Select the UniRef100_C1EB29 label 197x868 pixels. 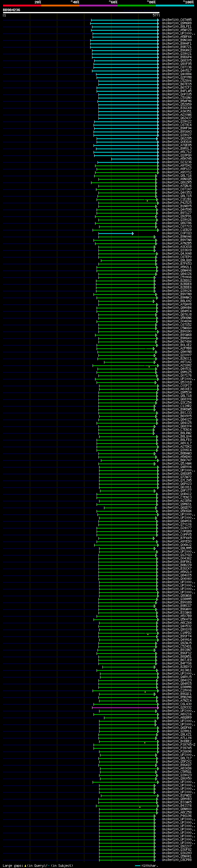tap(177, 230)
